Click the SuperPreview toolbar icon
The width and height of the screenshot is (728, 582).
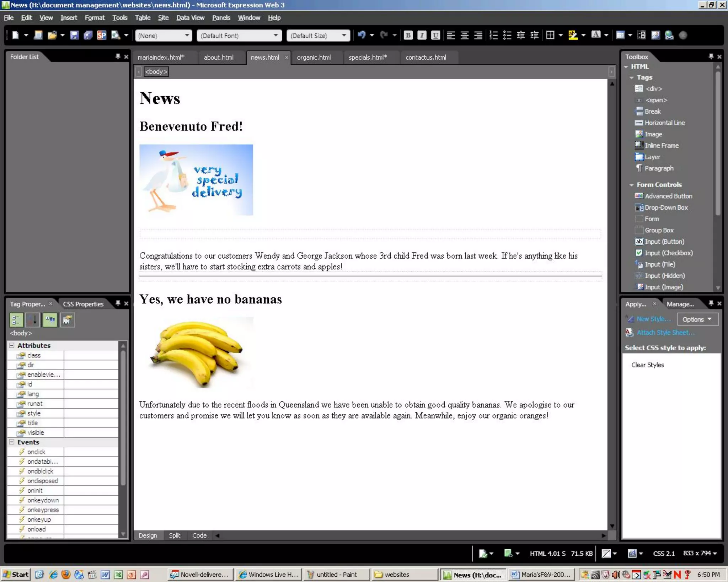click(102, 35)
